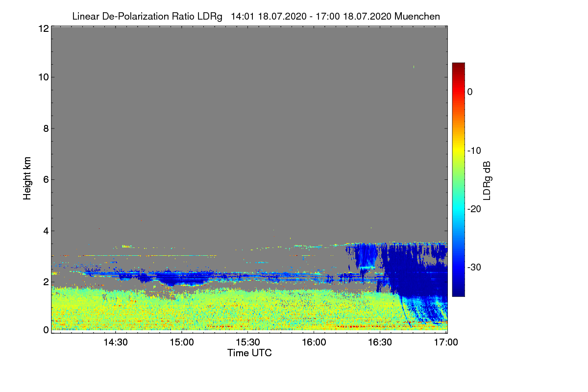Click the colorbar '-20' value label
The height and width of the screenshot is (392, 588).
point(475,209)
